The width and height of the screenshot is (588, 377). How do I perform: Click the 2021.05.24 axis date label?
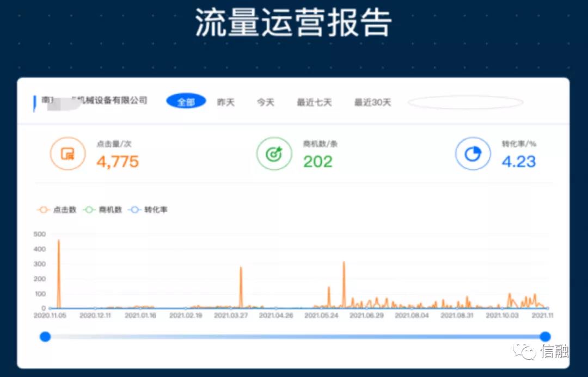pos(321,316)
